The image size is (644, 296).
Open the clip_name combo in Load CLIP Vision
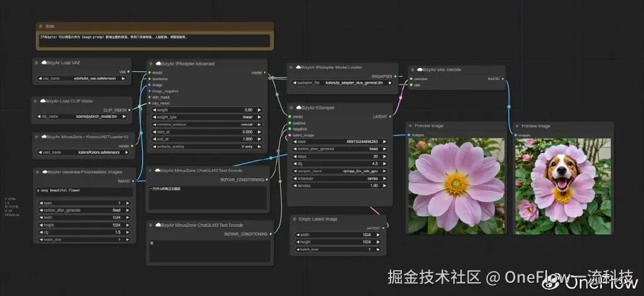(x=82, y=117)
